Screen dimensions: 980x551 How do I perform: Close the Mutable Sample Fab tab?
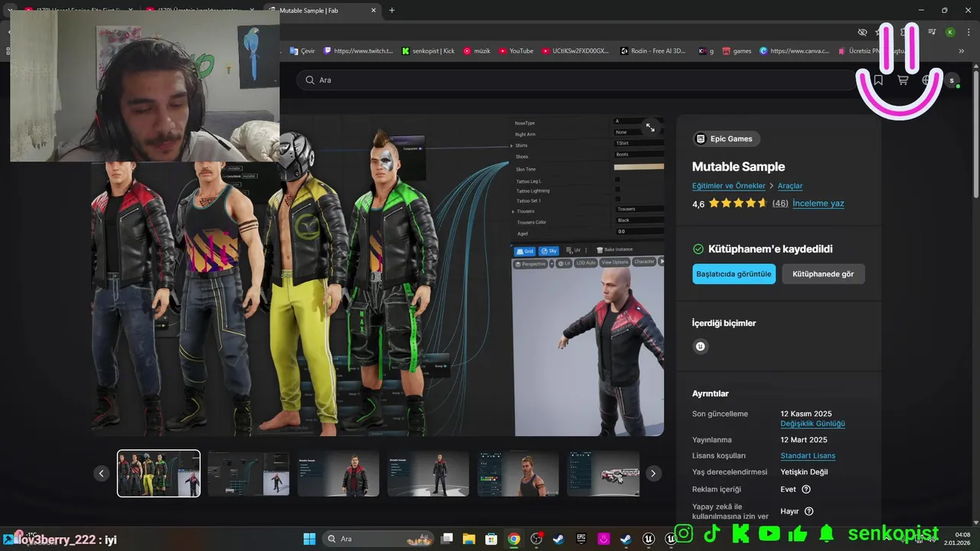click(x=374, y=11)
